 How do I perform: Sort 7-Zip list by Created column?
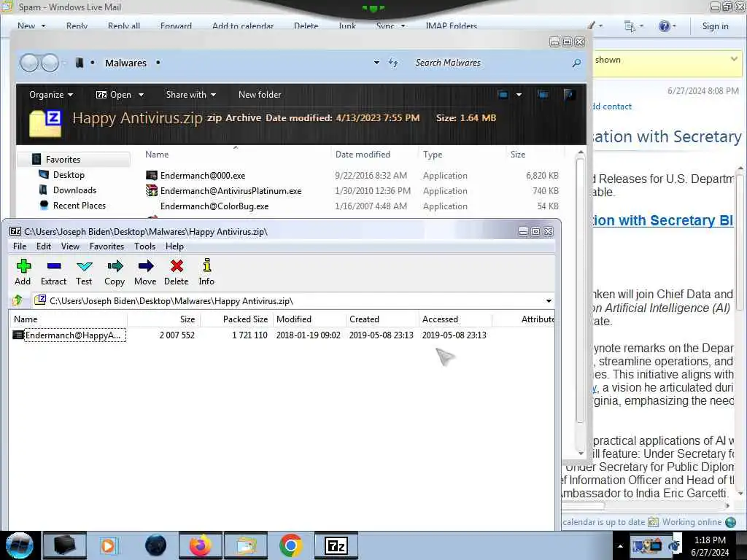pos(382,319)
